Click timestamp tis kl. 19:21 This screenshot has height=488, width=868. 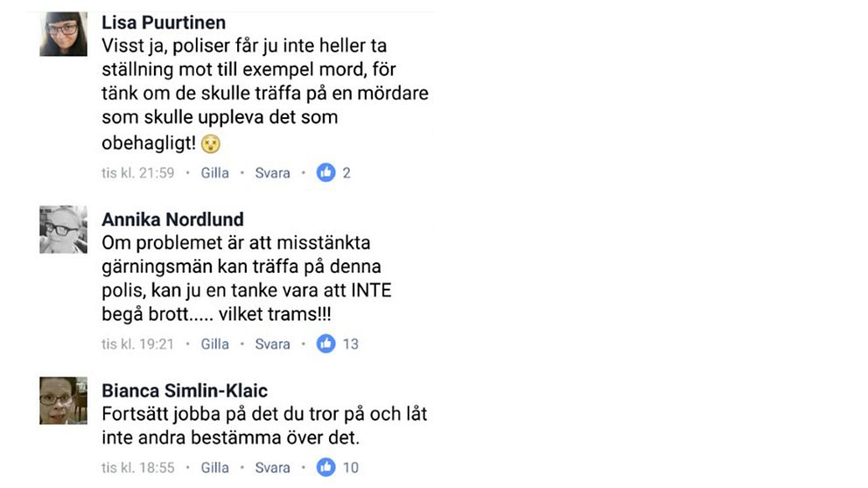pyautogui.click(x=138, y=345)
